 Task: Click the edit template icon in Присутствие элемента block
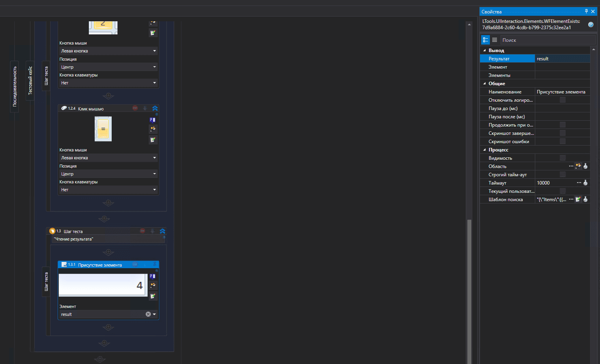pyautogui.click(x=153, y=296)
